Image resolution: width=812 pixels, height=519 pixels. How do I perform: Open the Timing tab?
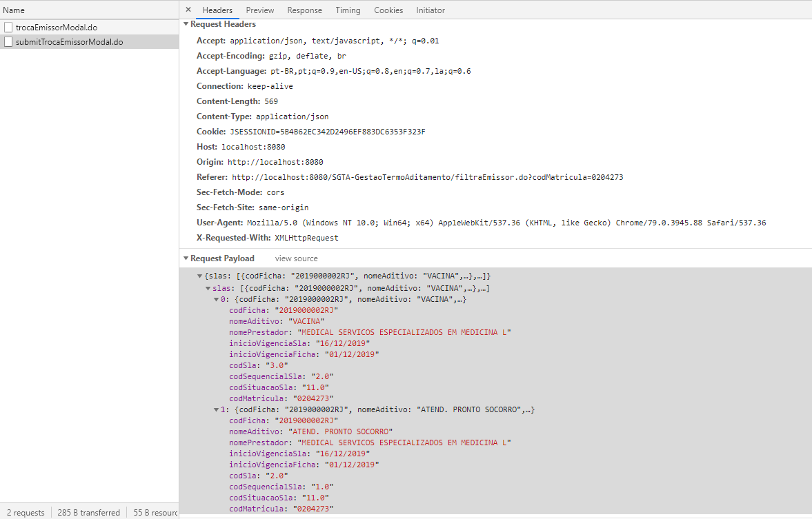348,10
